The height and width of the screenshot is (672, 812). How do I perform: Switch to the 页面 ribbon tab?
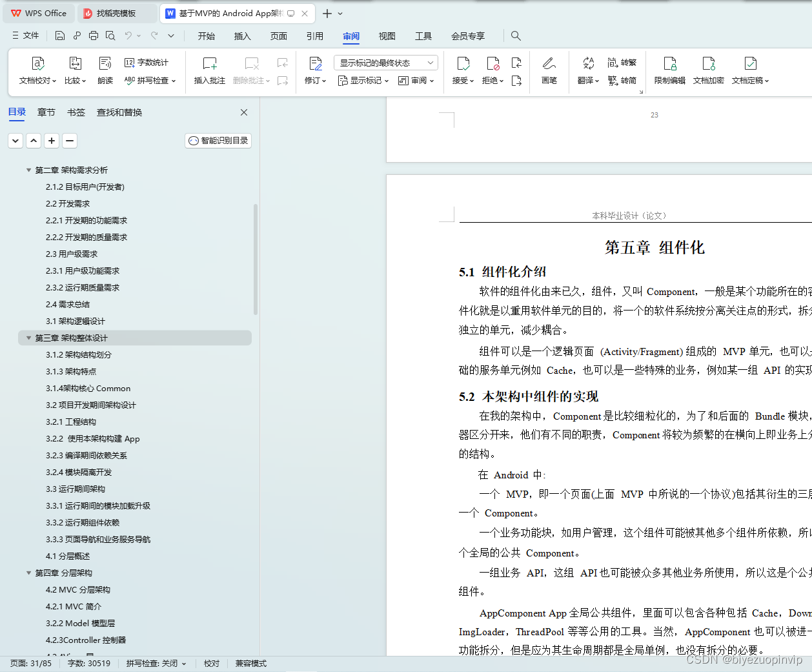(279, 36)
